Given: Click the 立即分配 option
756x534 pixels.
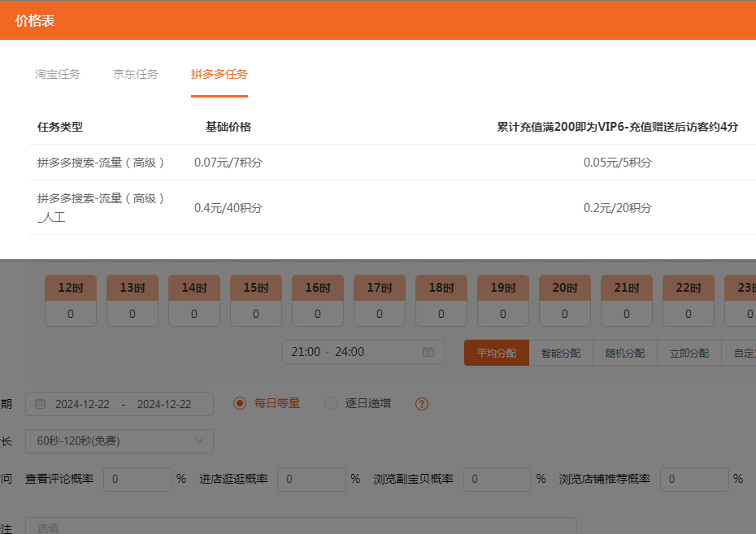Looking at the screenshot, I should click(688, 353).
